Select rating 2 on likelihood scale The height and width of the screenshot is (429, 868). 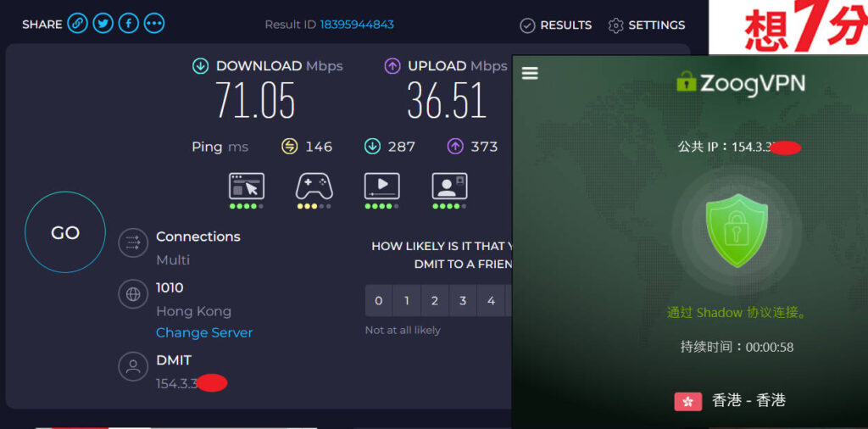435,300
